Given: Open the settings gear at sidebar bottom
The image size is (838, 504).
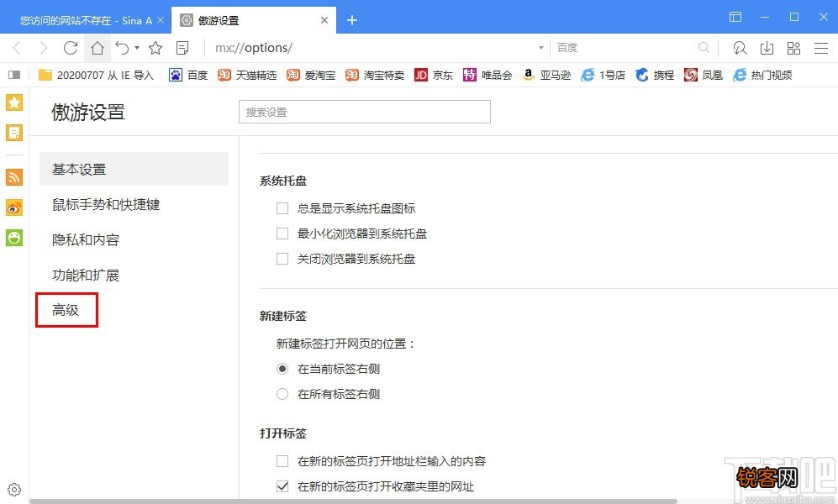Looking at the screenshot, I should pos(13,489).
